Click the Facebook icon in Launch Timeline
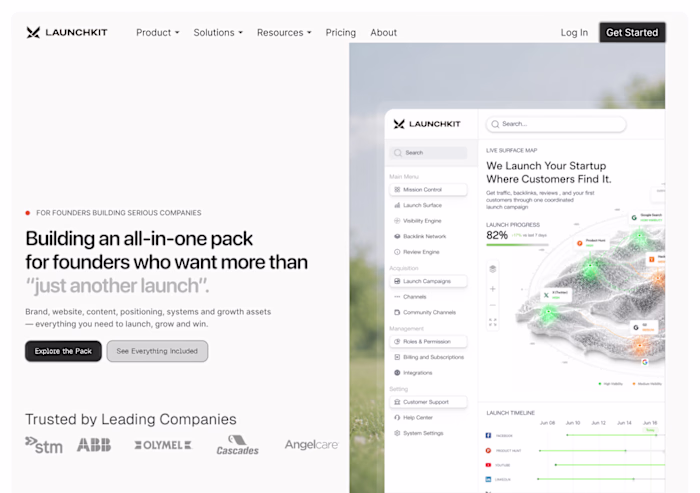Viewport: 700px width, 493px height. [x=488, y=435]
